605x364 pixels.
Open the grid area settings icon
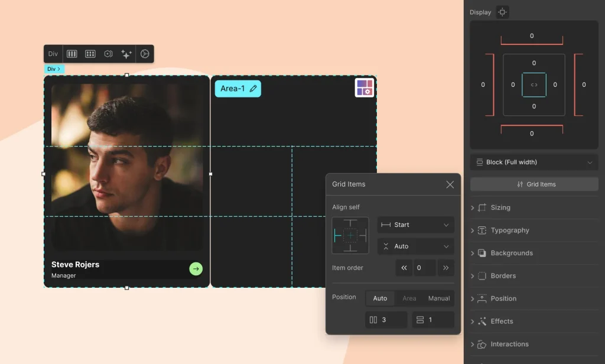[364, 87]
